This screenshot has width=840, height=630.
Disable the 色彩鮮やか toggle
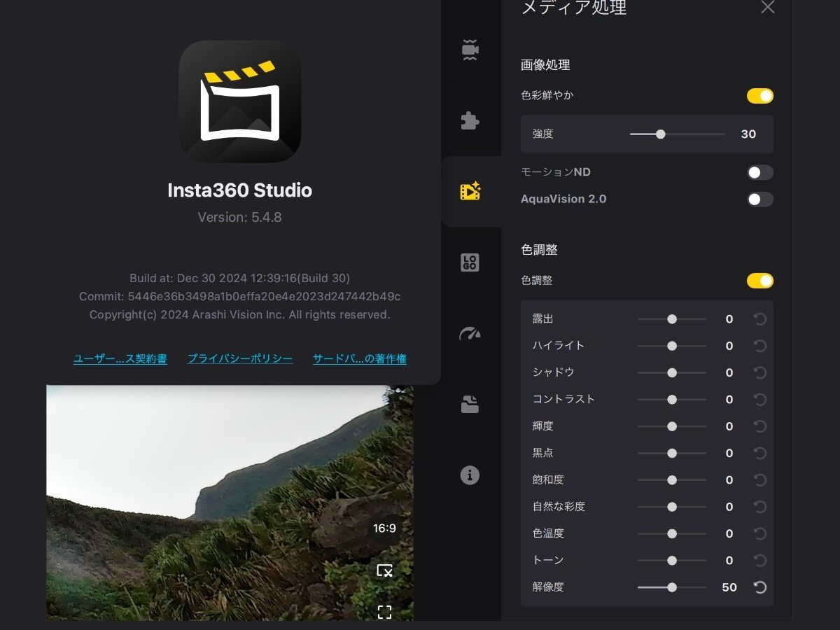tap(760, 96)
